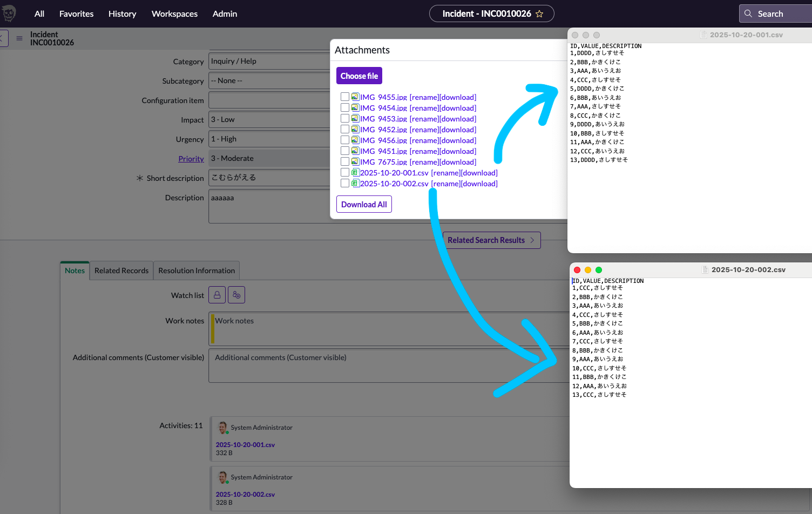Viewport: 812px width, 514px height.
Task: Click the Short description input field
Action: [x=269, y=178]
